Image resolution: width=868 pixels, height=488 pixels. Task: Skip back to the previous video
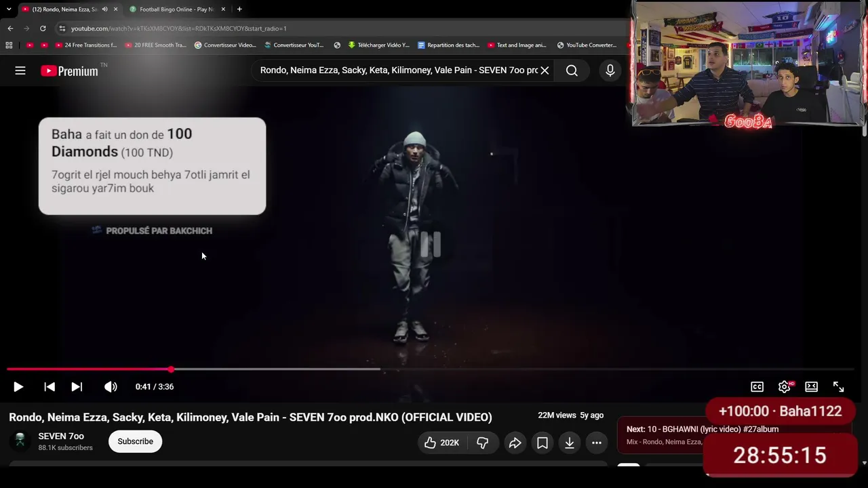pyautogui.click(x=50, y=386)
